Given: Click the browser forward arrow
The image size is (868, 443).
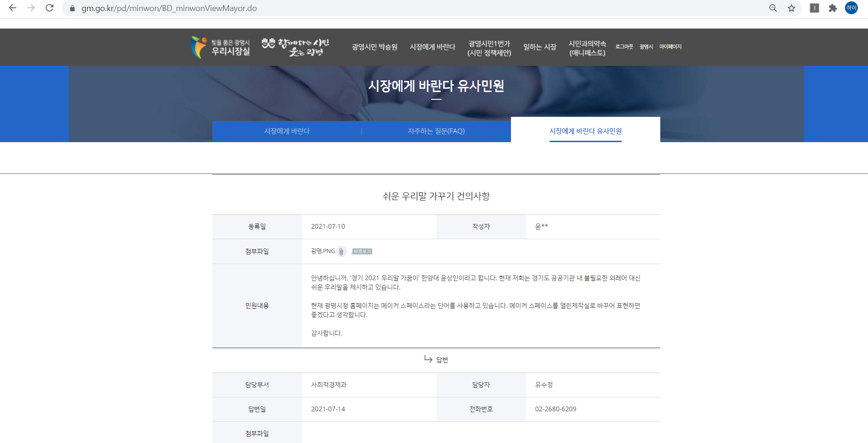Looking at the screenshot, I should (31, 8).
